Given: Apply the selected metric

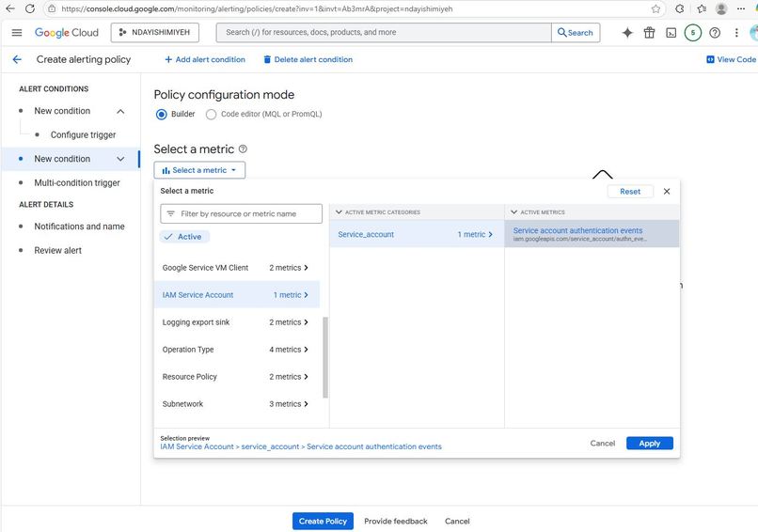Looking at the screenshot, I should pyautogui.click(x=649, y=444).
